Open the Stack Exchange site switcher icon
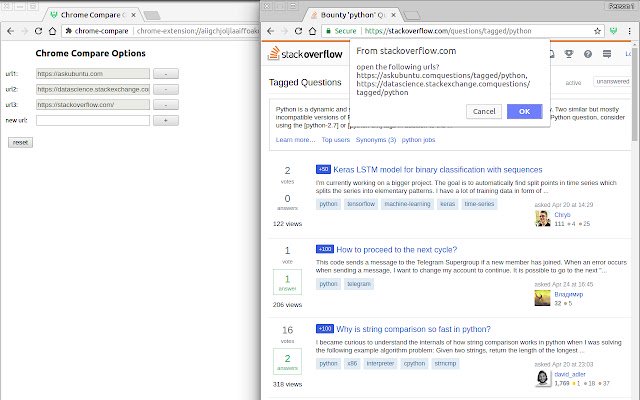The width and height of the screenshot is (640, 400). click(607, 54)
